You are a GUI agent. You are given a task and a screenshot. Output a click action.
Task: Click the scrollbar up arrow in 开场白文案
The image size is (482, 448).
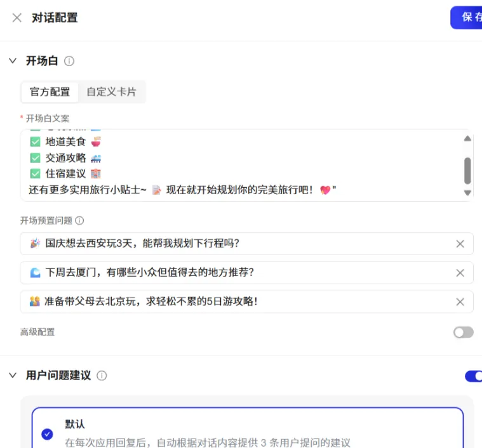coord(467,138)
